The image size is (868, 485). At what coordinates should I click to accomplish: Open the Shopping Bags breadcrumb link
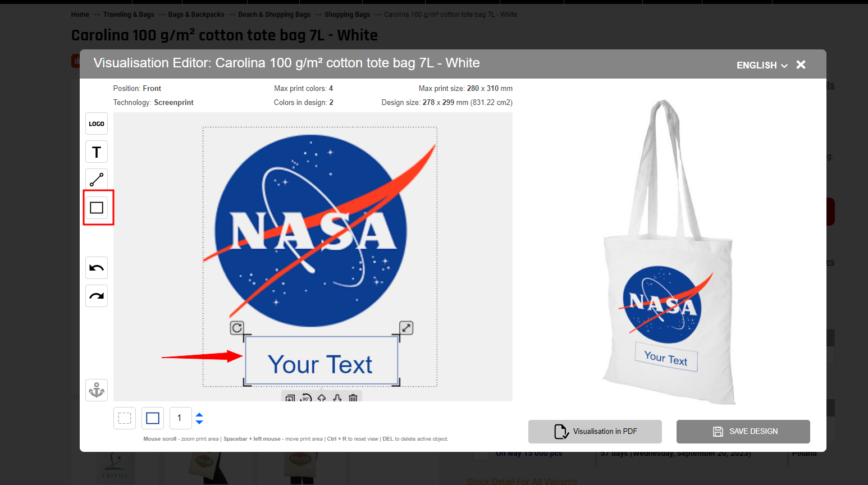(x=347, y=15)
